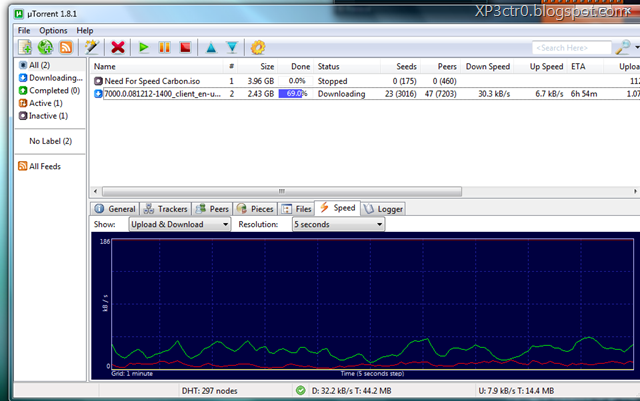Open Upload & Download show dropdown

(180, 224)
